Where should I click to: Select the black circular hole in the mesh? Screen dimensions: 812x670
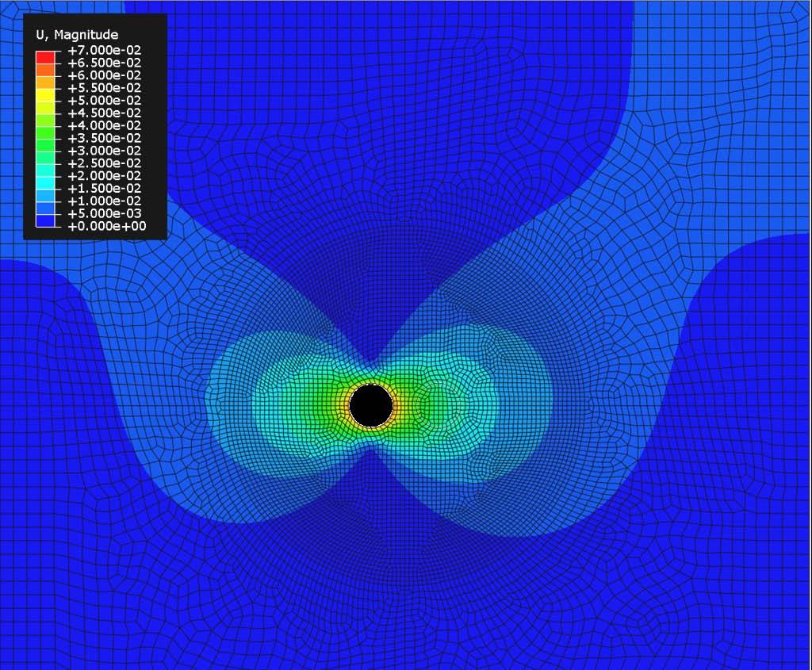tap(371, 405)
